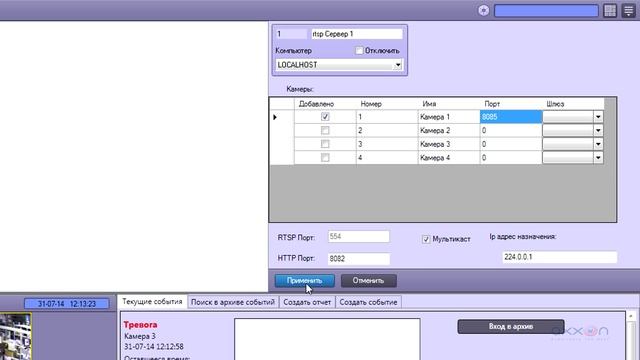640x360 pixels.
Task: Click the server number field containing 1
Action: click(291, 34)
